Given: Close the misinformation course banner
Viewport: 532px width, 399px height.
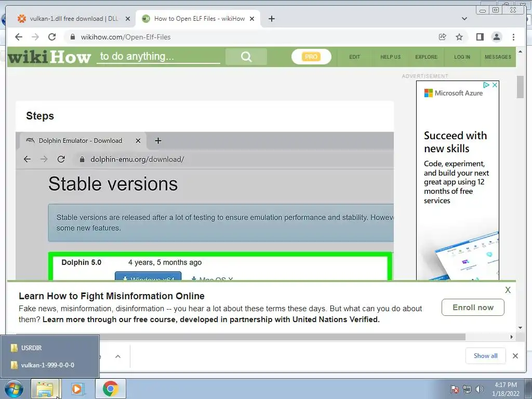Looking at the screenshot, I should click(508, 290).
